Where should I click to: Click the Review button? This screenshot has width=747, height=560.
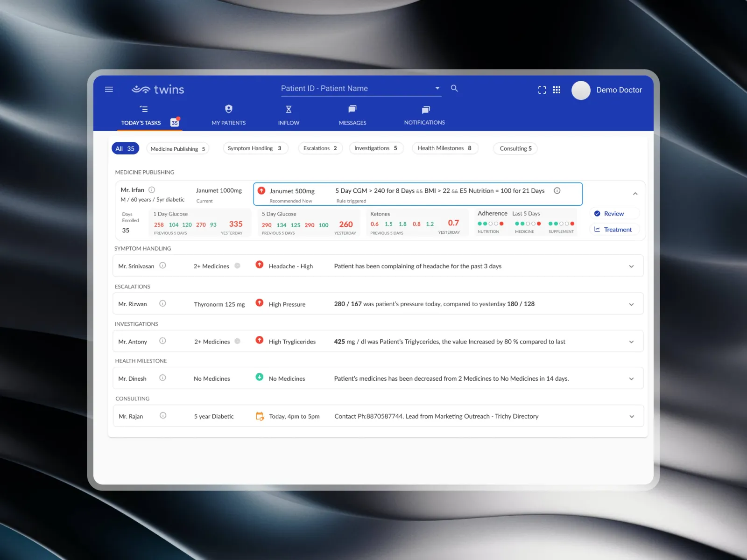point(614,214)
